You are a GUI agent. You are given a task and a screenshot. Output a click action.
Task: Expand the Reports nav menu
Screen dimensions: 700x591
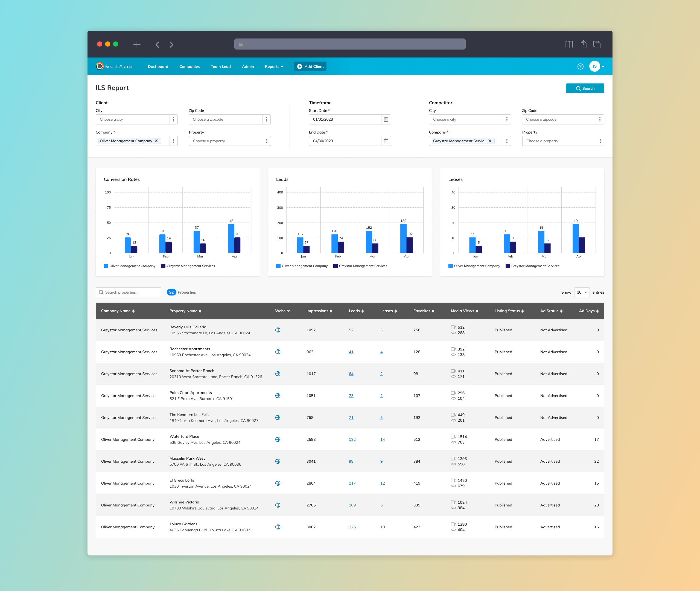coord(274,66)
